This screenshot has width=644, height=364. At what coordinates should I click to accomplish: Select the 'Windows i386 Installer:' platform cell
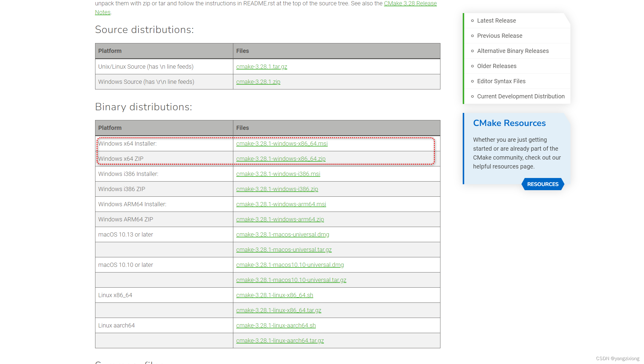pos(164,174)
